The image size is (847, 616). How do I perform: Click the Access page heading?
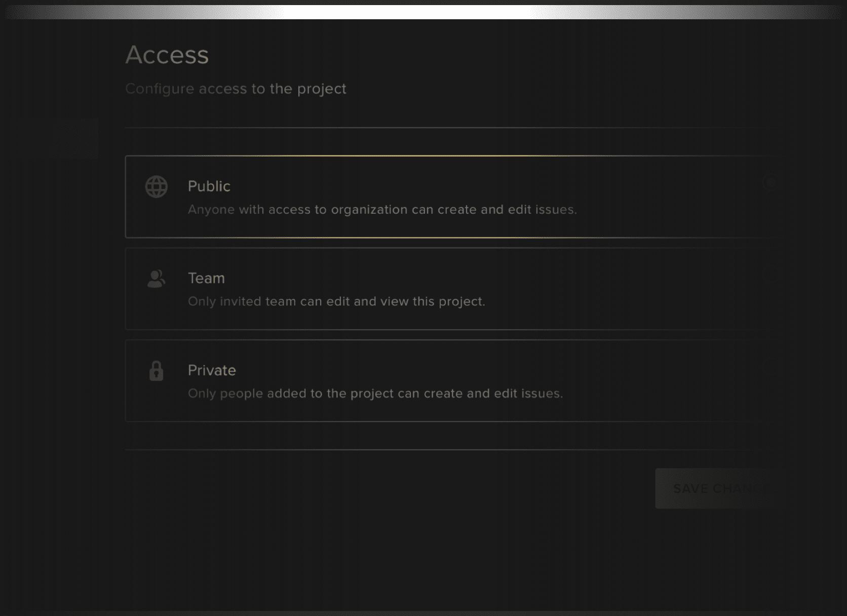(167, 55)
